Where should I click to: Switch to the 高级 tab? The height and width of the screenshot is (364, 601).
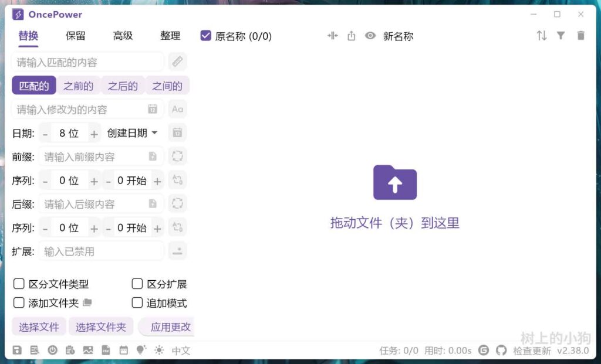tap(123, 36)
